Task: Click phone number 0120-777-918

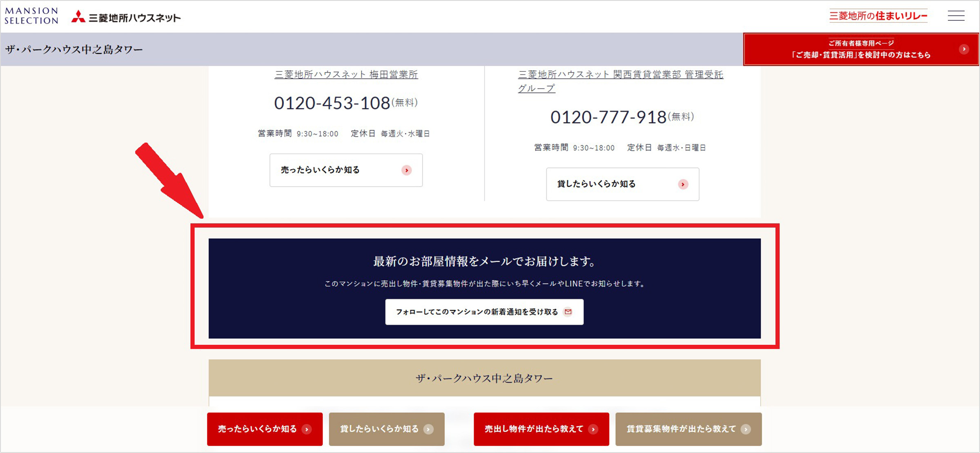Action: pyautogui.click(x=608, y=118)
